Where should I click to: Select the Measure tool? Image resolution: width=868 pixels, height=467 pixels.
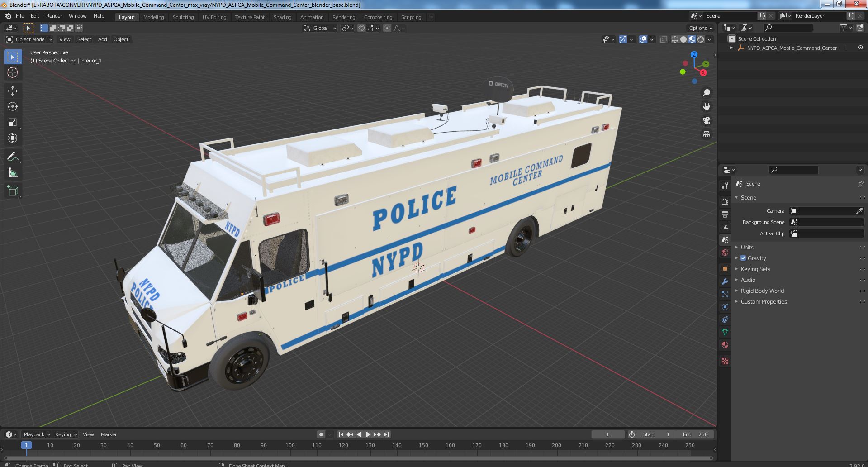click(13, 173)
